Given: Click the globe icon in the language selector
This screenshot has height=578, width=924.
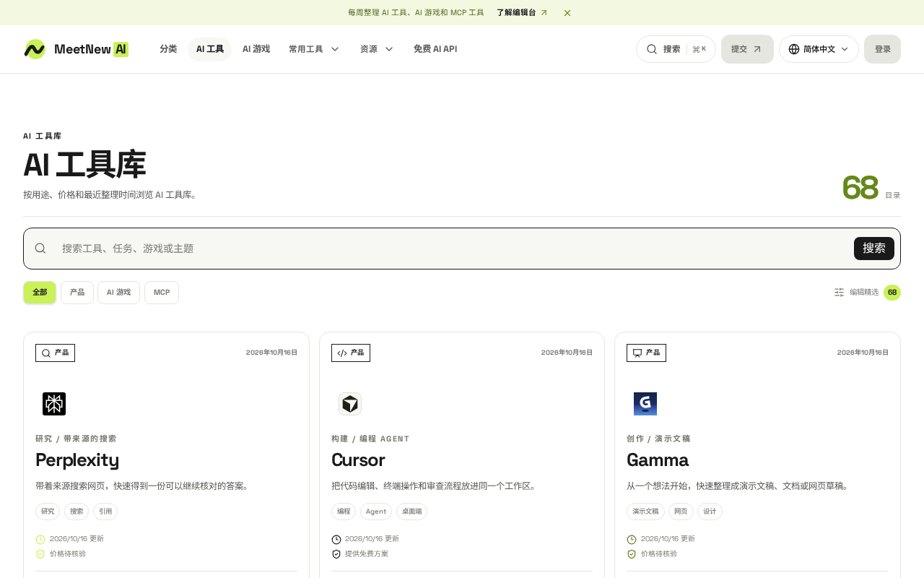Looking at the screenshot, I should [794, 49].
